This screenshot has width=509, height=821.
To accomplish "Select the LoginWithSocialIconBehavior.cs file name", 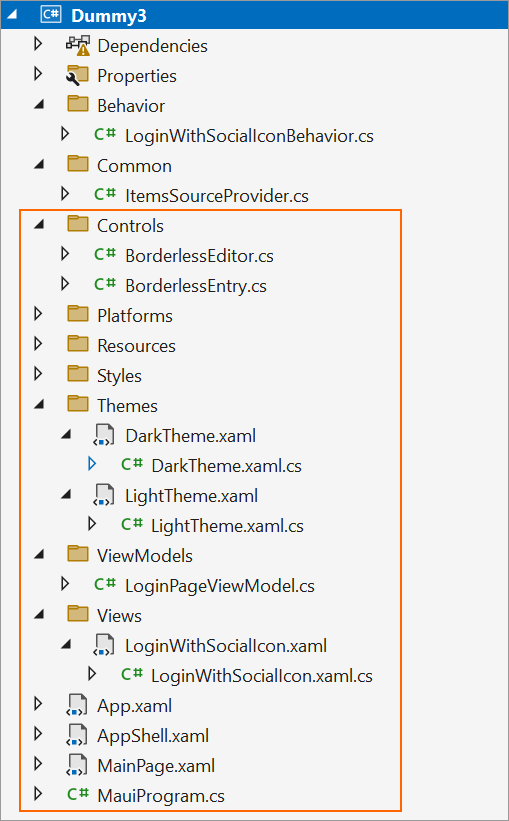I will tap(249, 136).
